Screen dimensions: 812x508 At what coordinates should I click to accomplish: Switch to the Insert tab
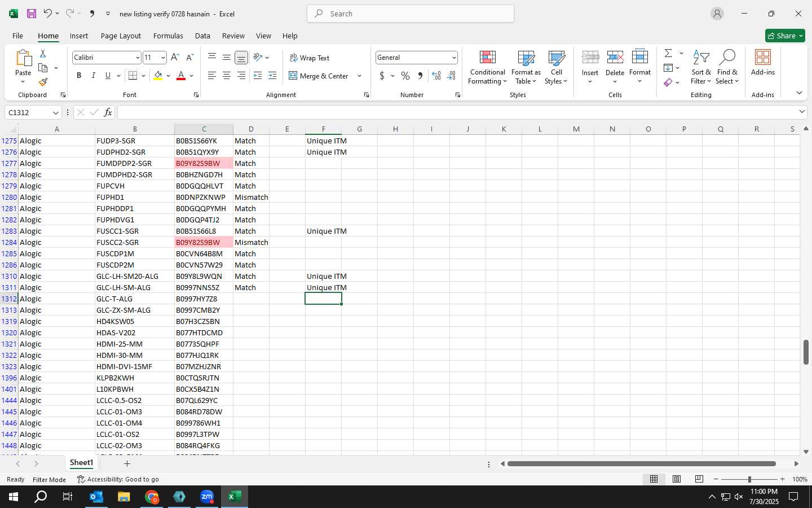[79, 36]
